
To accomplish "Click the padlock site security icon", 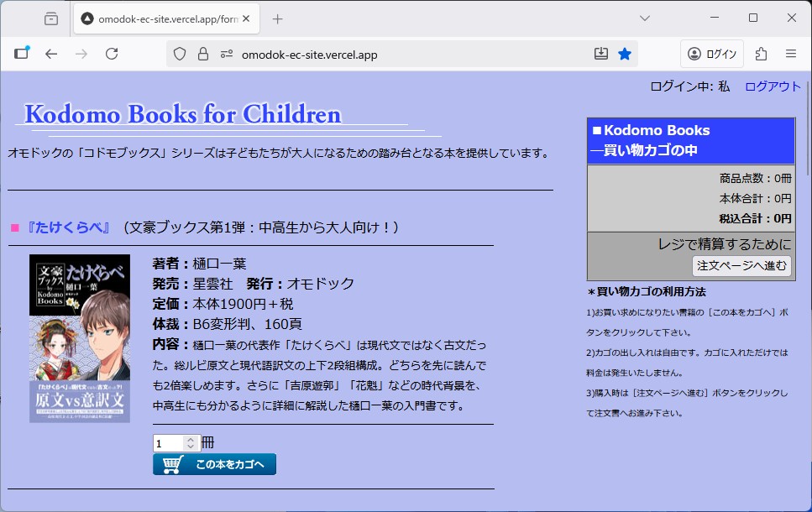I will 202,54.
